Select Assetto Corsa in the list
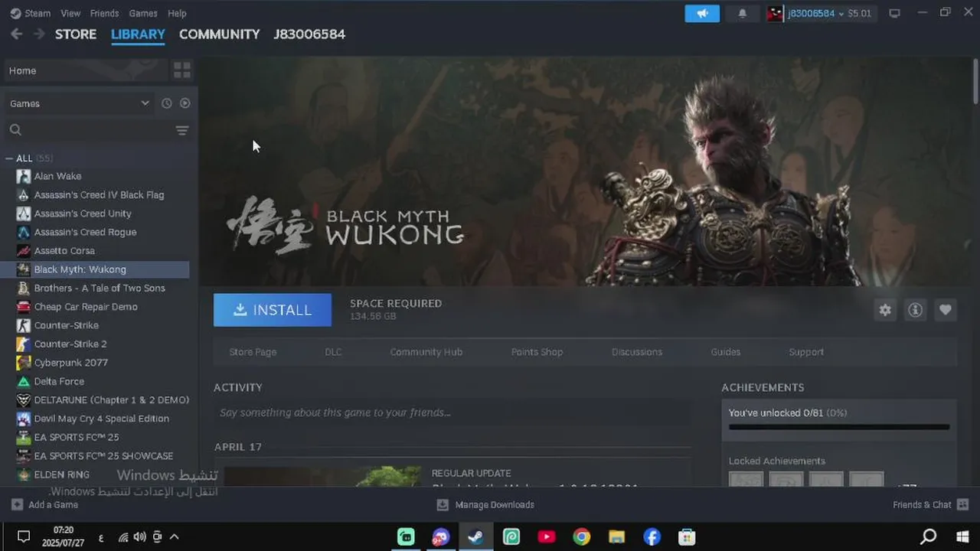Image resolution: width=980 pixels, height=551 pixels. coord(64,251)
